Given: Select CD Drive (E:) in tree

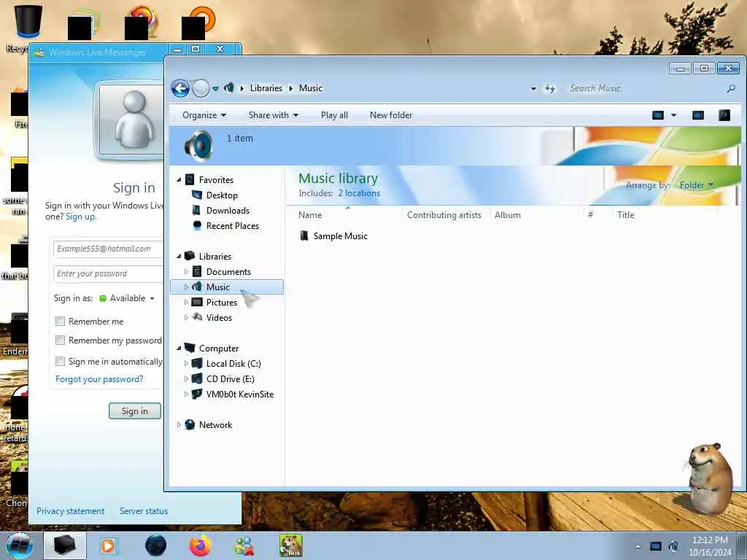Looking at the screenshot, I should coord(230,379).
